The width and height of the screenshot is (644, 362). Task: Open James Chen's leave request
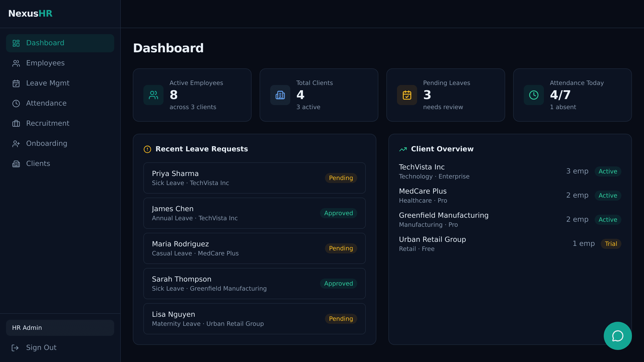click(255, 213)
